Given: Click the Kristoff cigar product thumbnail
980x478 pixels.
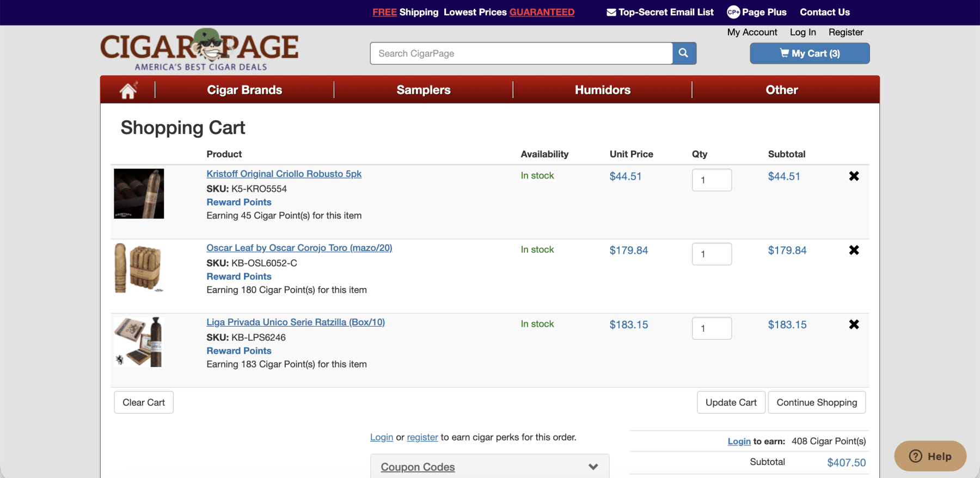Looking at the screenshot, I should [x=139, y=194].
